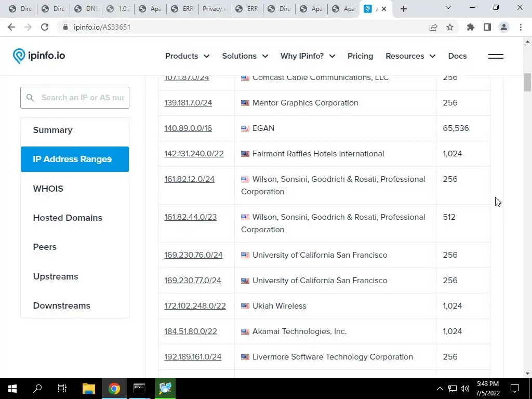532x399 pixels.
Task: Open the Extensions puzzle icon
Action: point(471,27)
